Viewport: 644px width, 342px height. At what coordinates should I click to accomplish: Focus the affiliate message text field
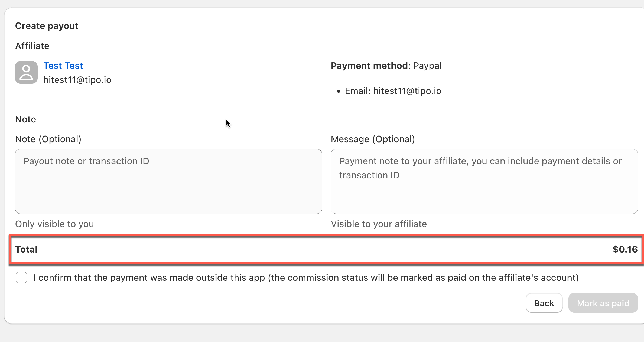(x=484, y=181)
